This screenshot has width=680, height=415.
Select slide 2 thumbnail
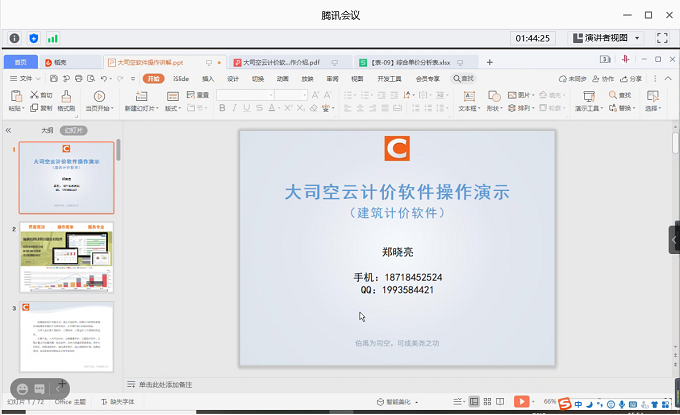(x=66, y=257)
